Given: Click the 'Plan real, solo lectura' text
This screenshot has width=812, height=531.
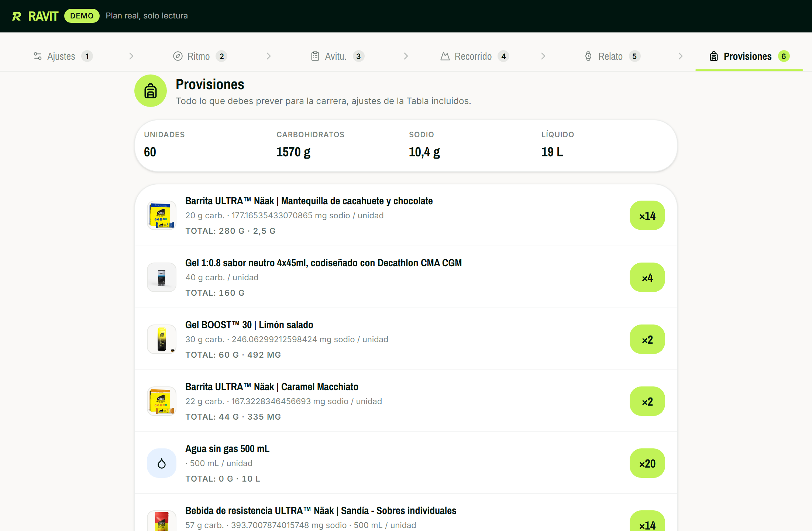Looking at the screenshot, I should [x=147, y=16].
